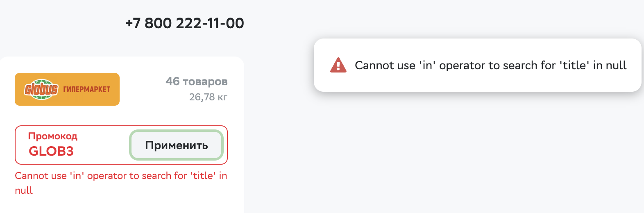
Task: Select the ГИПЕРМАРКЕТ text on the logo
Action: pyautogui.click(x=86, y=90)
